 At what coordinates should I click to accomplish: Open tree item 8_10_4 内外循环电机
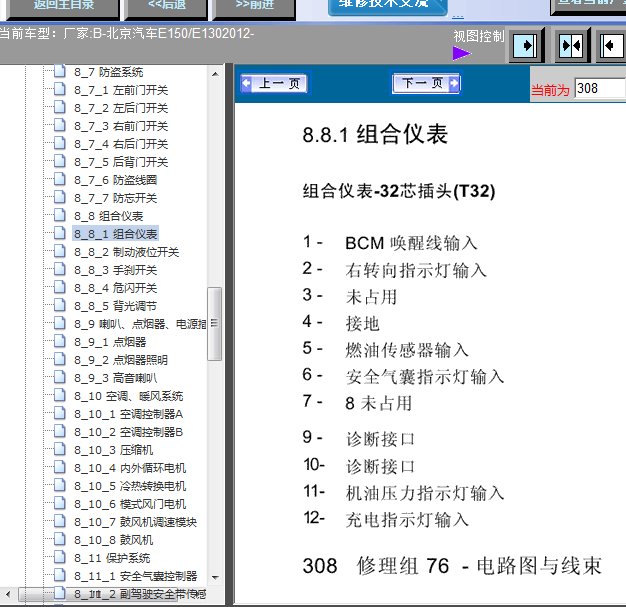tap(130, 468)
